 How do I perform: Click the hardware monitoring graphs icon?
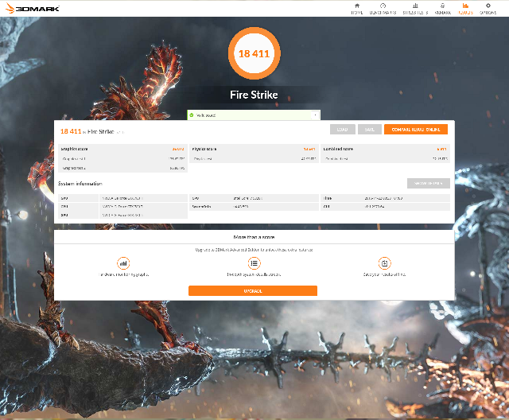click(123, 263)
